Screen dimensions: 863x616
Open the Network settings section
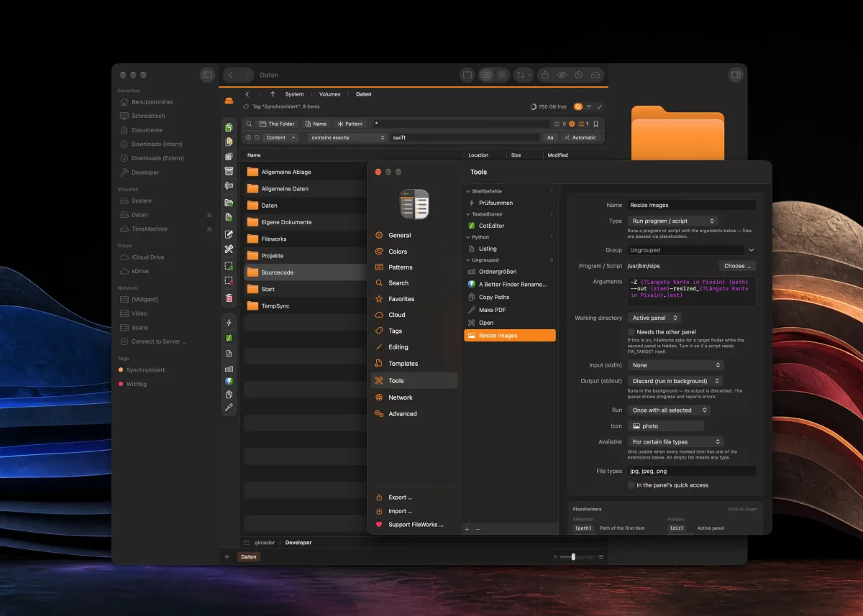point(414,397)
